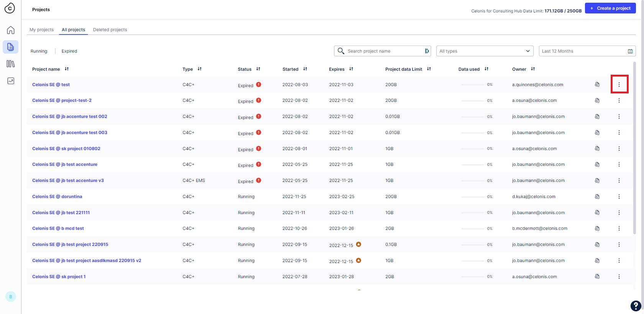644x314 pixels.
Task: Click the team icon for b mcd test
Action: pyautogui.click(x=597, y=228)
